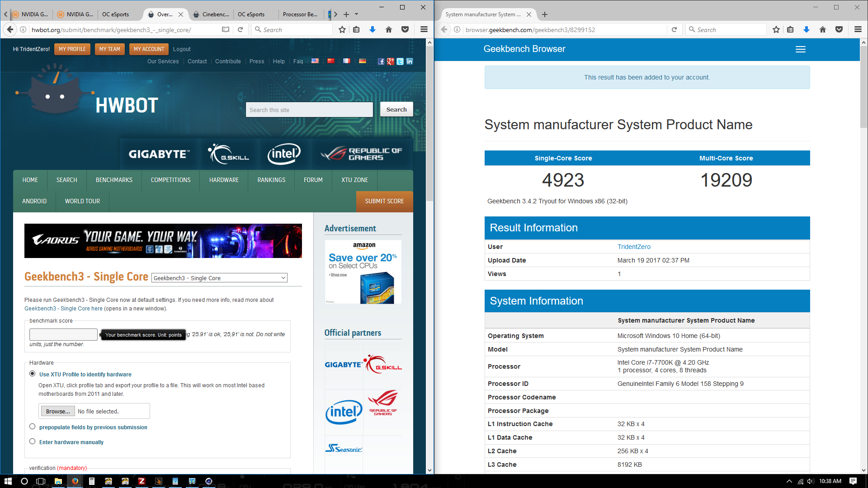
Task: Expand the list-all-tabs dropdown arrow
Action: click(x=356, y=14)
